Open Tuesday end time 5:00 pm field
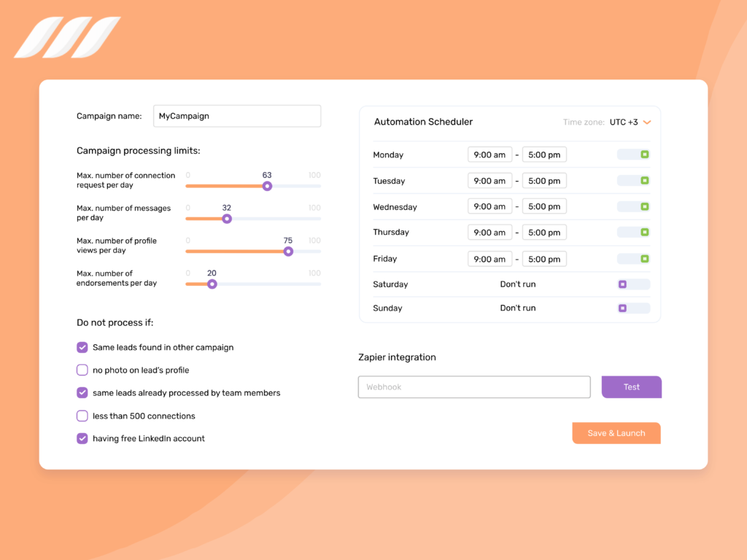The image size is (747, 560). click(x=544, y=181)
